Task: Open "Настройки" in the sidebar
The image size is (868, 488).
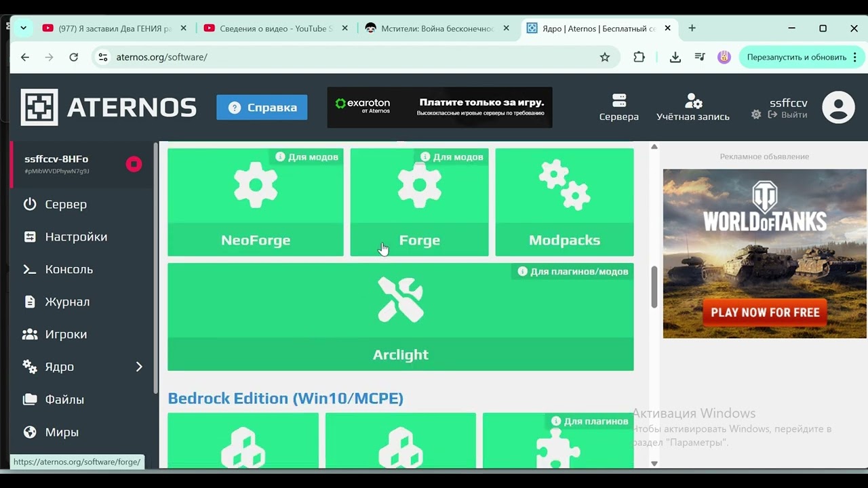Action: (x=83, y=237)
